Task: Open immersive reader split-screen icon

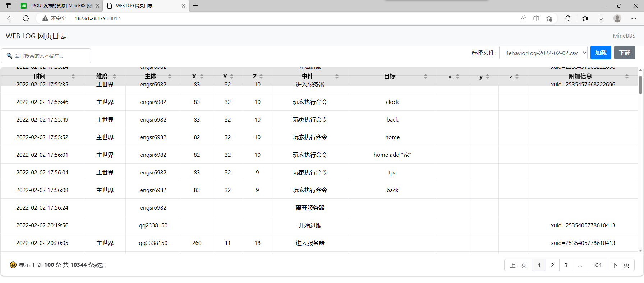Action: click(x=536, y=18)
